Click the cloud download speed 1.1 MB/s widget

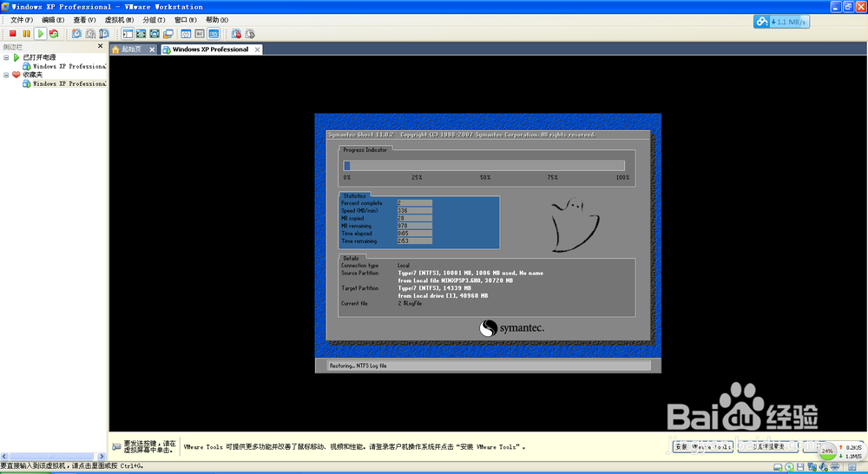[x=781, y=22]
